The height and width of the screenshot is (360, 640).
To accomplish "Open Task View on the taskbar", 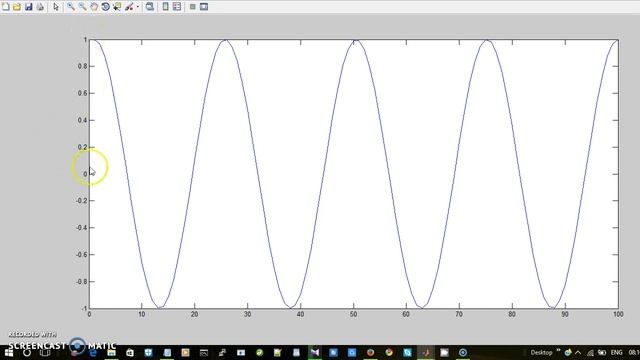I will pos(45,353).
